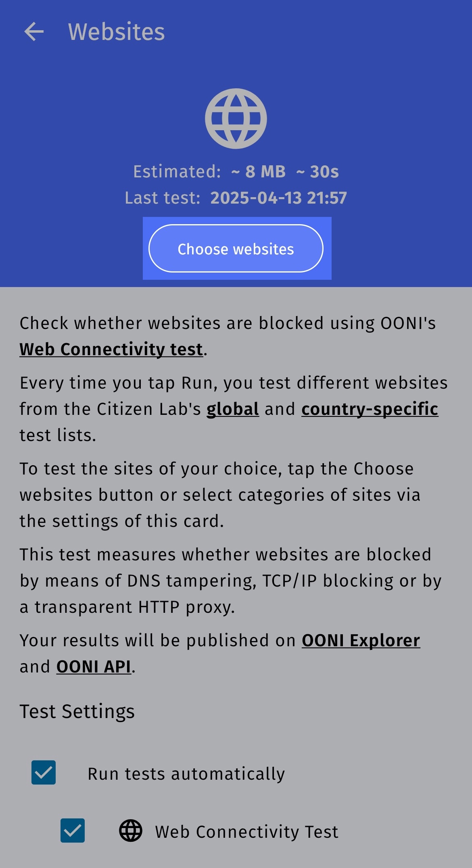Tap the "To test the sites" paragraph
Viewport: 472px width, 868px height.
[x=220, y=495]
